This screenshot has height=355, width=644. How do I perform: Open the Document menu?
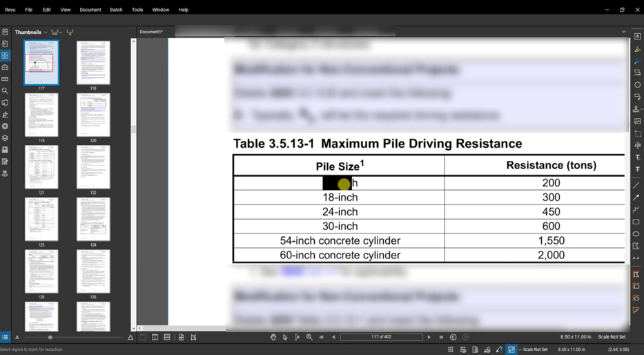click(90, 10)
